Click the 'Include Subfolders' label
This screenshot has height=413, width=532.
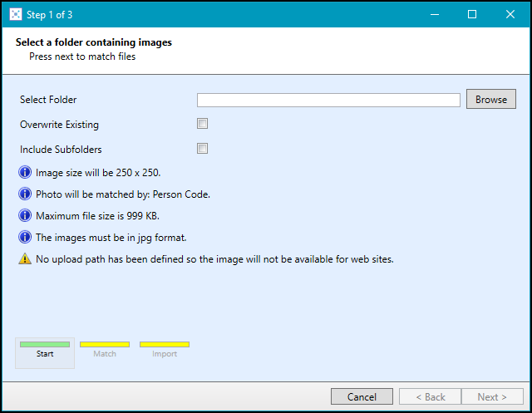pyautogui.click(x=61, y=150)
